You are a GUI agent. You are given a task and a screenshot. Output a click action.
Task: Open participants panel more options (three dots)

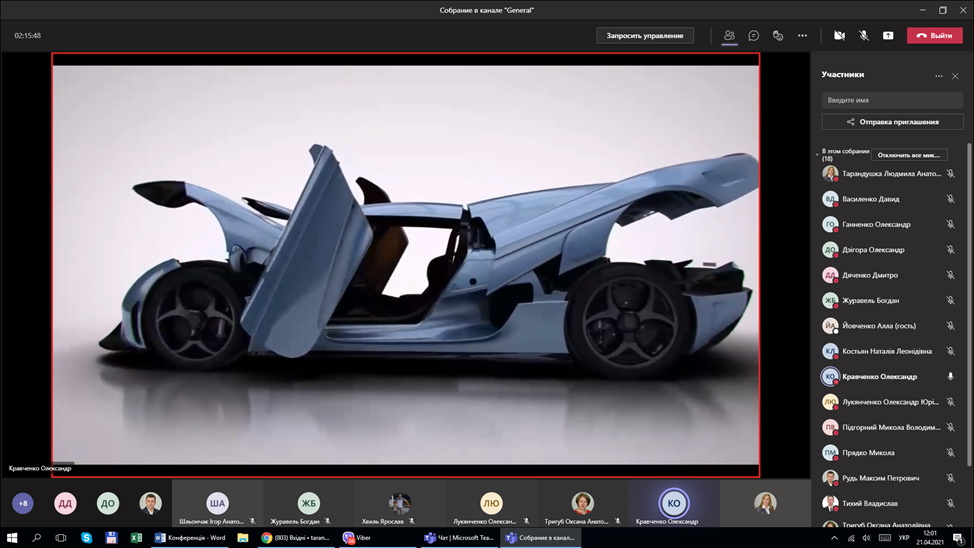tap(939, 76)
